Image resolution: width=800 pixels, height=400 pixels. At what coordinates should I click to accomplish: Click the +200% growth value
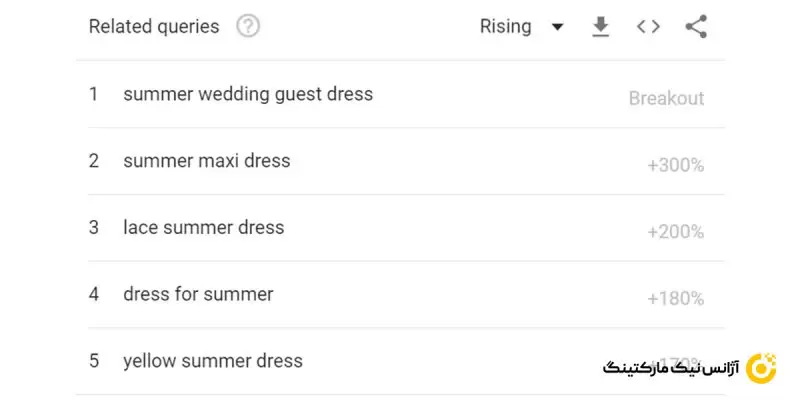point(676,232)
